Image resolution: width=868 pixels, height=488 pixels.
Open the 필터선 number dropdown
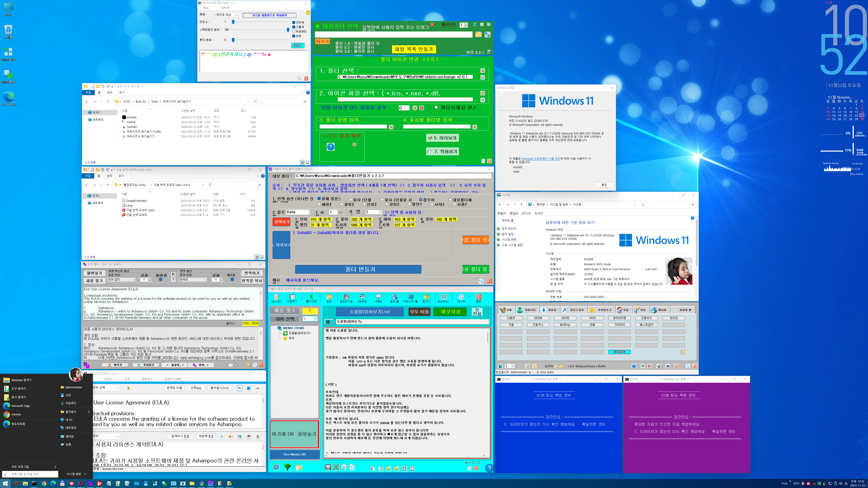[464, 25]
